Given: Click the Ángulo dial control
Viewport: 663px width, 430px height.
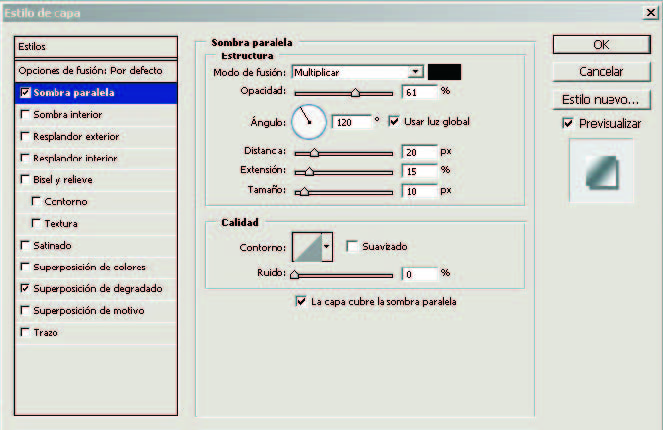Looking at the screenshot, I should coord(309,122).
